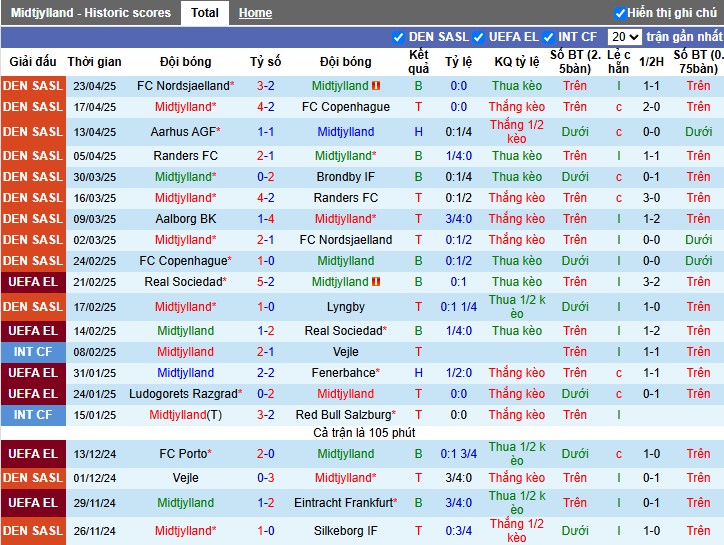Screen dimensions: 724x545
Task: Click Midtjylland(T) in the 15/01/25 row
Action: (x=186, y=415)
